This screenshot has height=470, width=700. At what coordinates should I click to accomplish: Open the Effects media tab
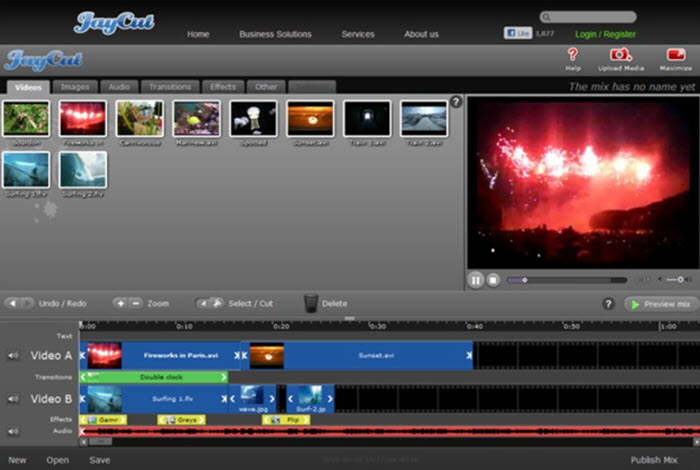tap(222, 87)
